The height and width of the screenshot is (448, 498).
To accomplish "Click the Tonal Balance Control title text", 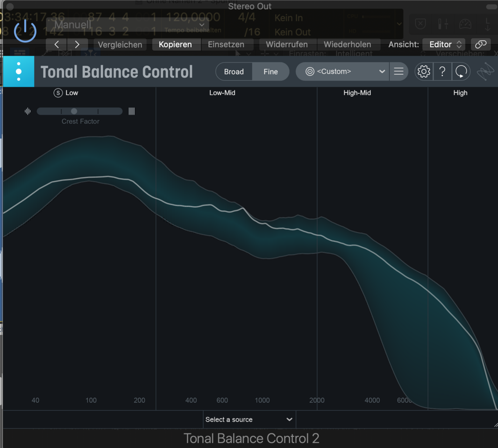I will 117,72.
